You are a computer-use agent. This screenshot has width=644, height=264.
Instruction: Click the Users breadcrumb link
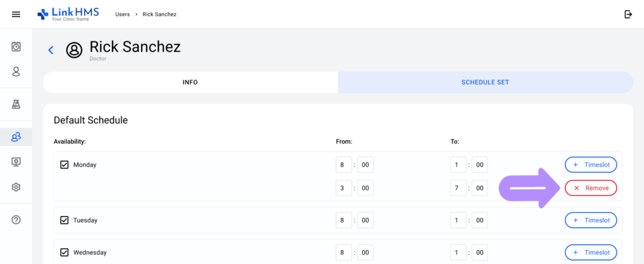tap(123, 14)
